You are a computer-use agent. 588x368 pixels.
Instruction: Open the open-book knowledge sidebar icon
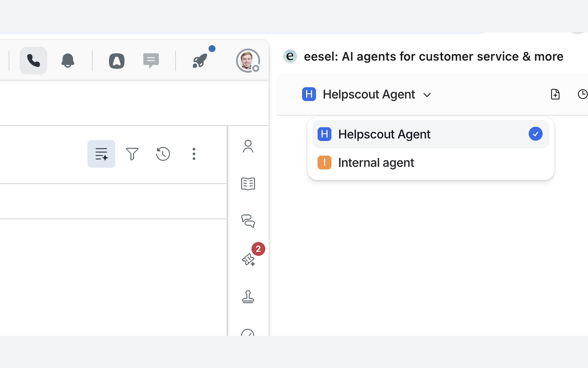point(248,184)
